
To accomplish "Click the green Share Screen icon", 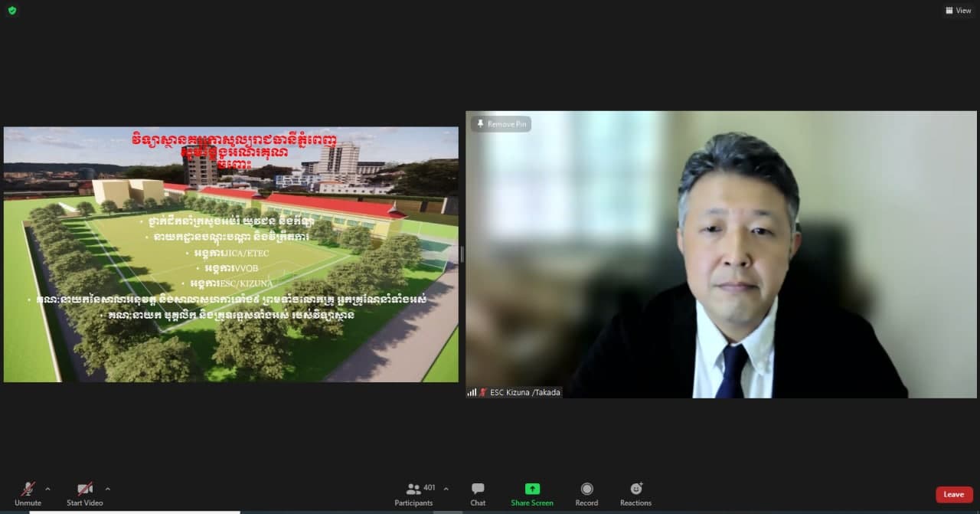I will pos(532,489).
